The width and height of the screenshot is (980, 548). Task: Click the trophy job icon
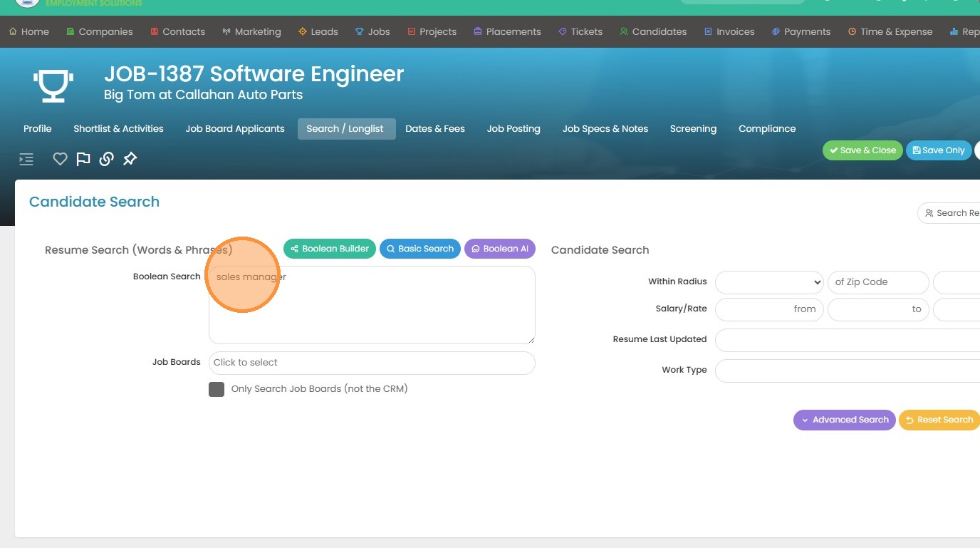pos(53,86)
